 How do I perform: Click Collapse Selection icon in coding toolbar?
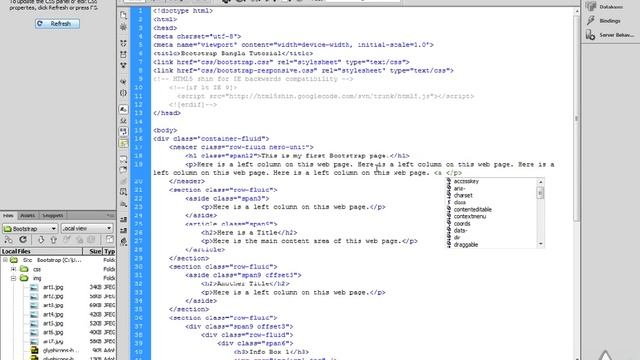123,54
